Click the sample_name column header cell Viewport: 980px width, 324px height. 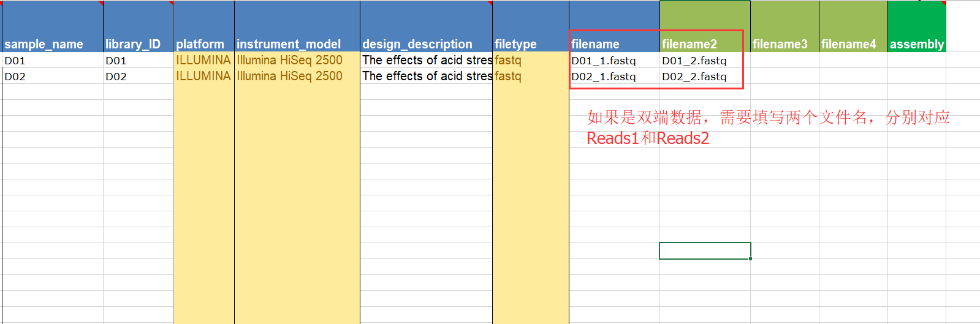pos(52,43)
